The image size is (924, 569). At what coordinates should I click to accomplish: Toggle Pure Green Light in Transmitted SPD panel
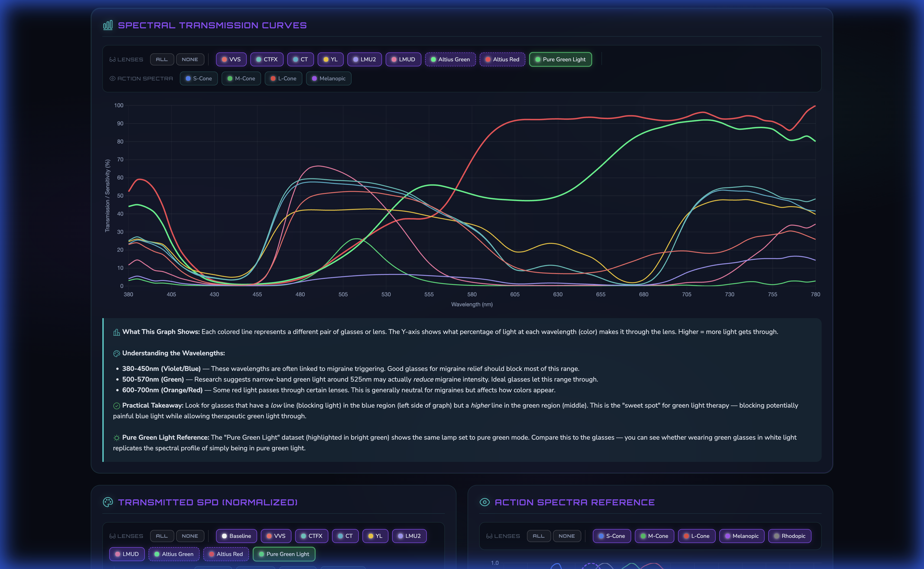pyautogui.click(x=284, y=554)
